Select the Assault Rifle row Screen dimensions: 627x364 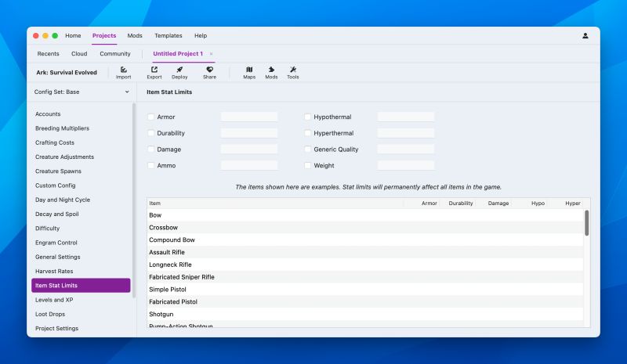point(365,252)
